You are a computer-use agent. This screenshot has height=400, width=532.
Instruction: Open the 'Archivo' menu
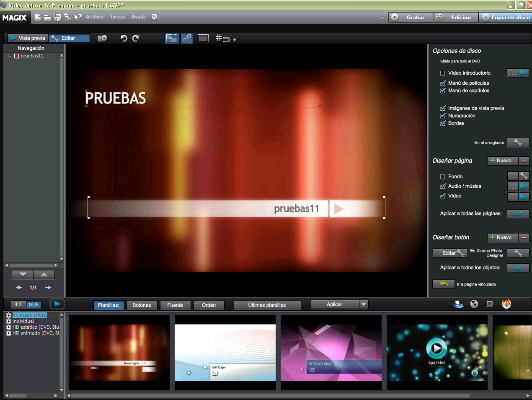[94, 17]
